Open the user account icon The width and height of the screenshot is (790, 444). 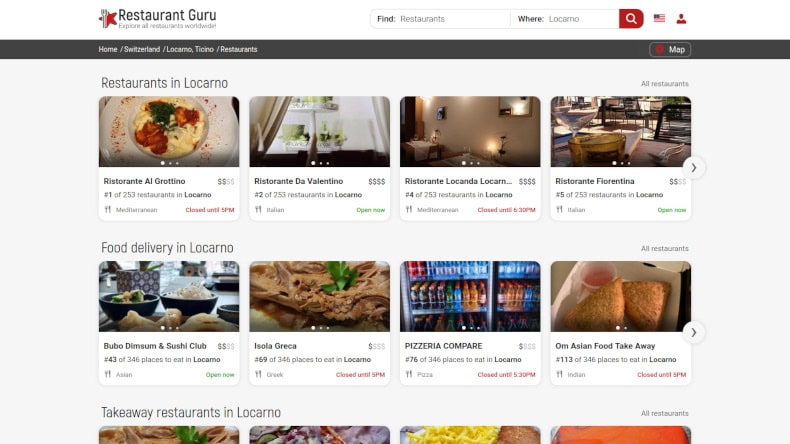(681, 19)
